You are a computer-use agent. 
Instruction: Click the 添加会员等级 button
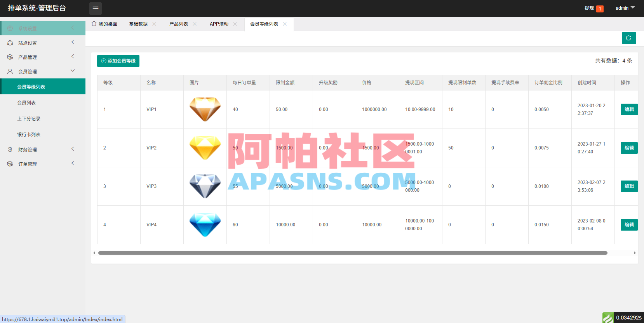(x=118, y=61)
